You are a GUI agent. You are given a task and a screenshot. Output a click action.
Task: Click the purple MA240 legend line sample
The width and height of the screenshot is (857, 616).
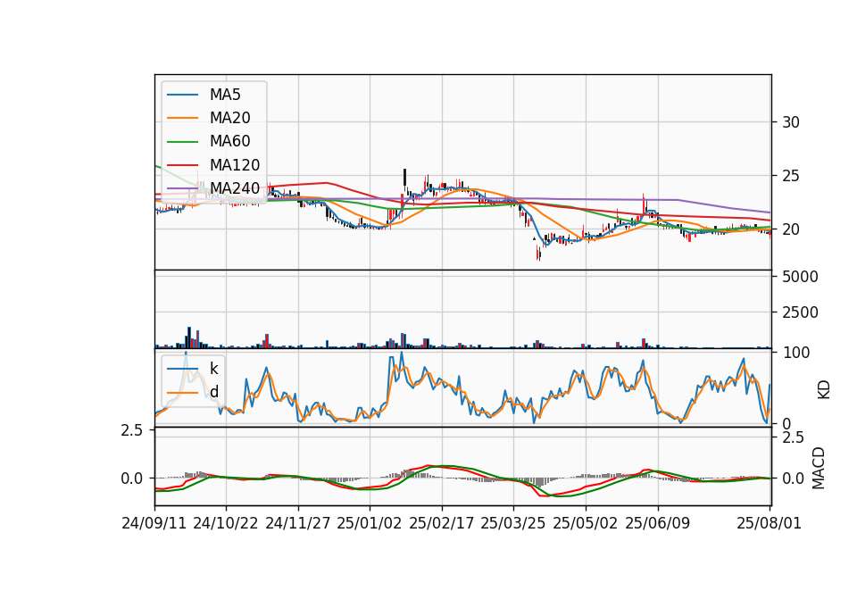[x=182, y=188]
